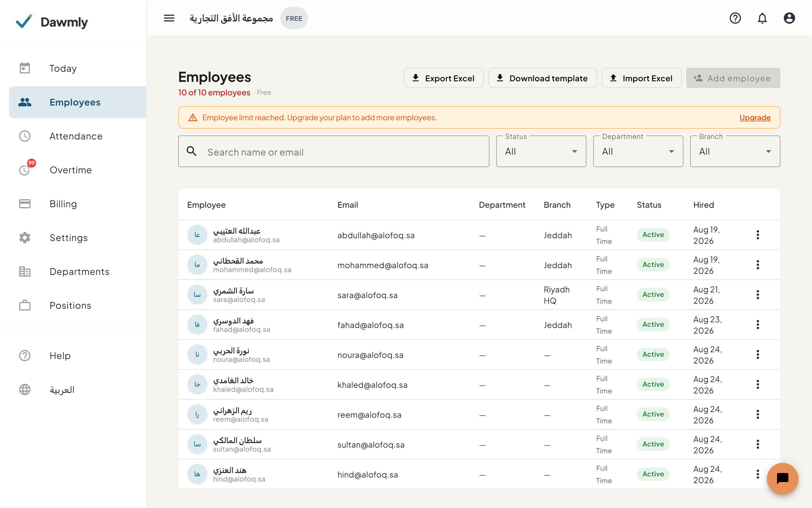Click the Dawmly checkmark logo
The image size is (812, 508).
tap(24, 21)
